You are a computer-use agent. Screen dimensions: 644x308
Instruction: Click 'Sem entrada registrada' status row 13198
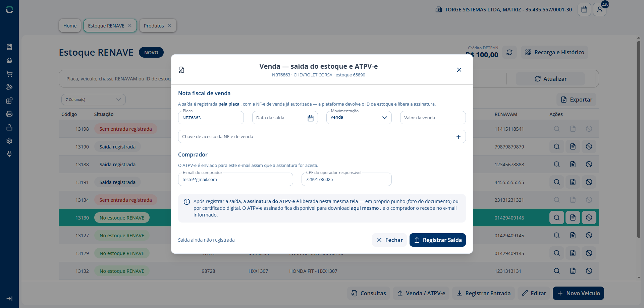[x=126, y=129]
